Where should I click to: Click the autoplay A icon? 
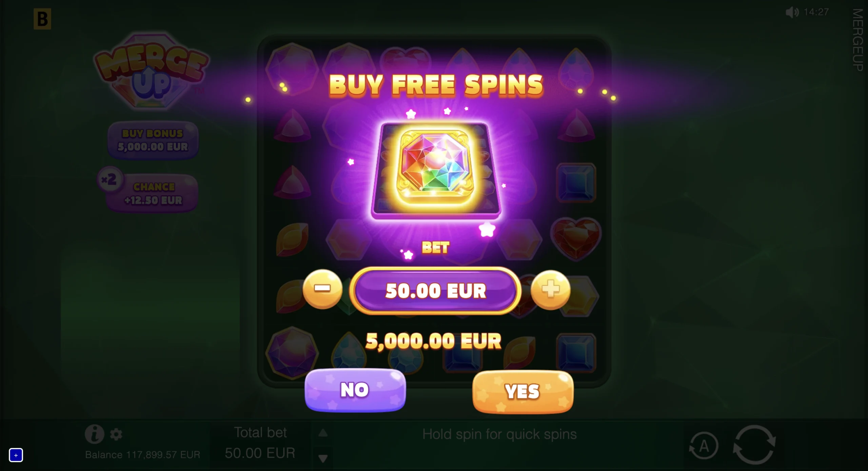coord(704,446)
